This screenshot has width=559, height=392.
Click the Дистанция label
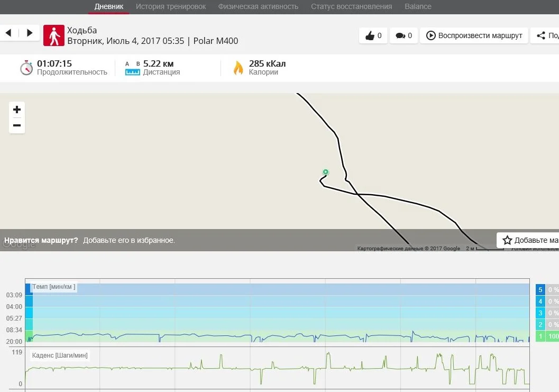point(161,72)
